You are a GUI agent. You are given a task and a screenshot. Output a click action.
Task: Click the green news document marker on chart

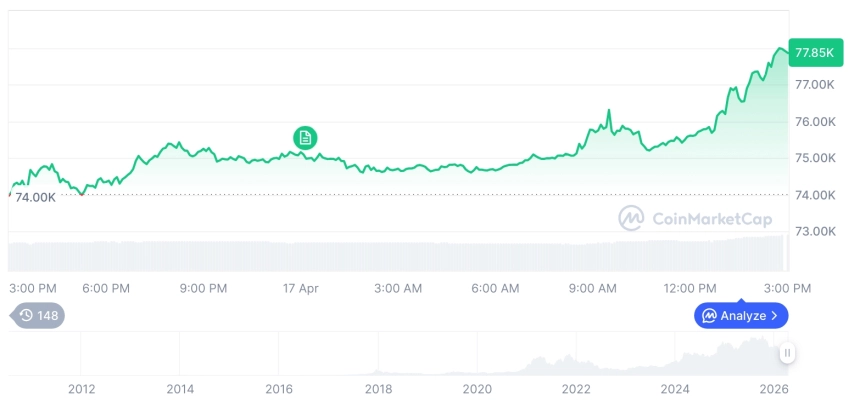(305, 137)
